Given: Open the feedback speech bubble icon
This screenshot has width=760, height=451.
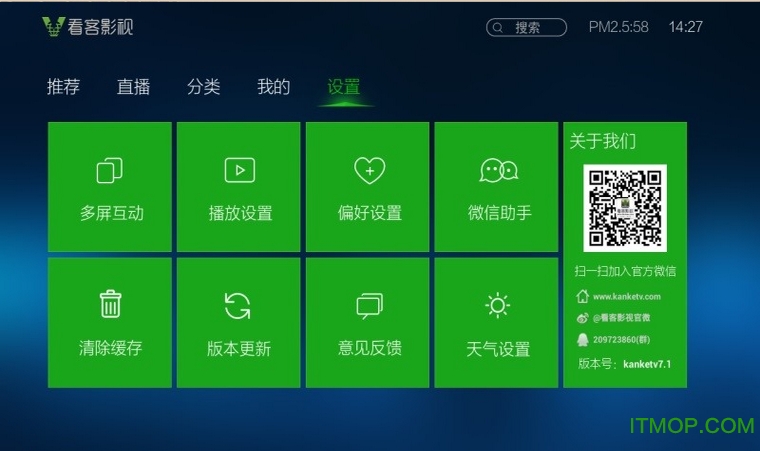Looking at the screenshot, I should pos(369,306).
